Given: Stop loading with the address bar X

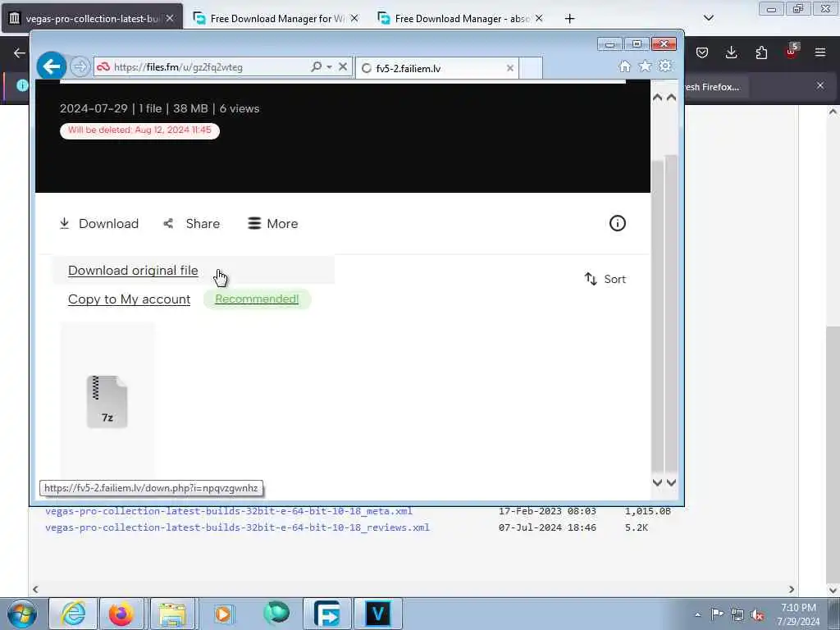Looking at the screenshot, I should coord(343,66).
